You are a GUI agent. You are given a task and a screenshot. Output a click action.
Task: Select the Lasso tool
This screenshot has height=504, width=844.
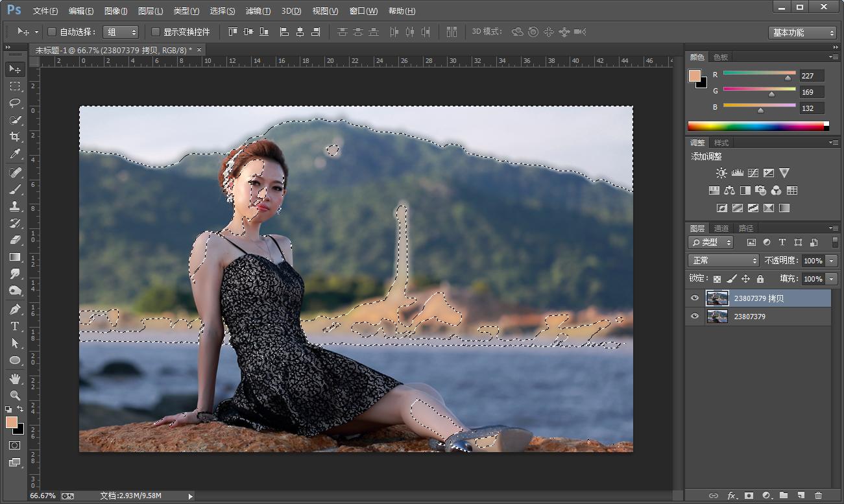[14, 103]
